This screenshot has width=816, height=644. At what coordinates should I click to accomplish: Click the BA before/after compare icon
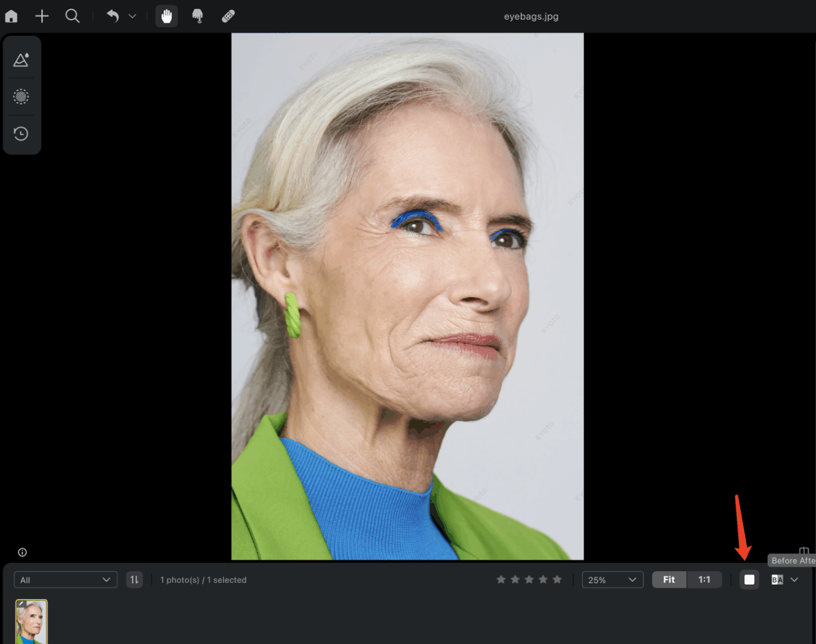[777, 579]
